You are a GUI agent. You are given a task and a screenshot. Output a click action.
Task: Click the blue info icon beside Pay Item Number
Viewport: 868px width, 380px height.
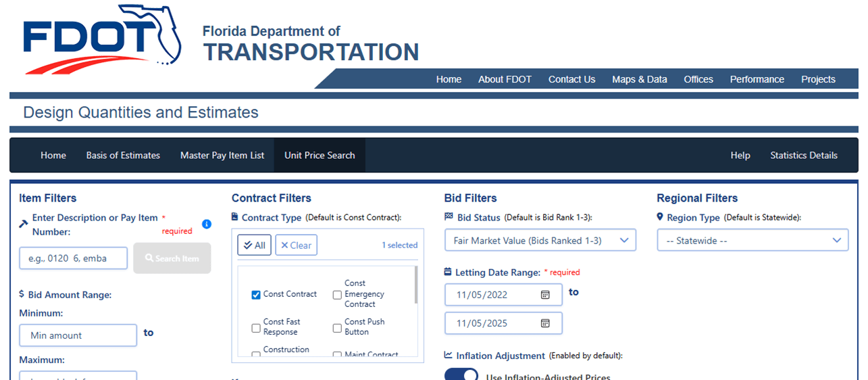tap(207, 224)
